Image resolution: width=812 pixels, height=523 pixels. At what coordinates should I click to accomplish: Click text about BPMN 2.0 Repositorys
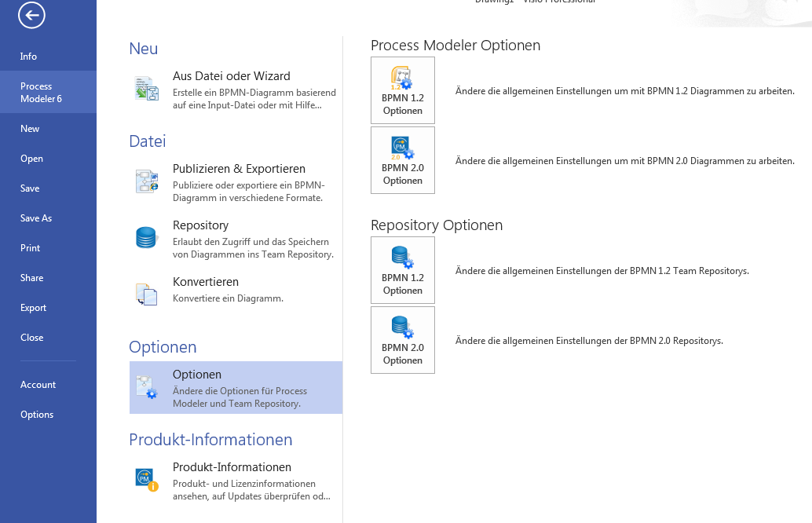click(x=589, y=341)
